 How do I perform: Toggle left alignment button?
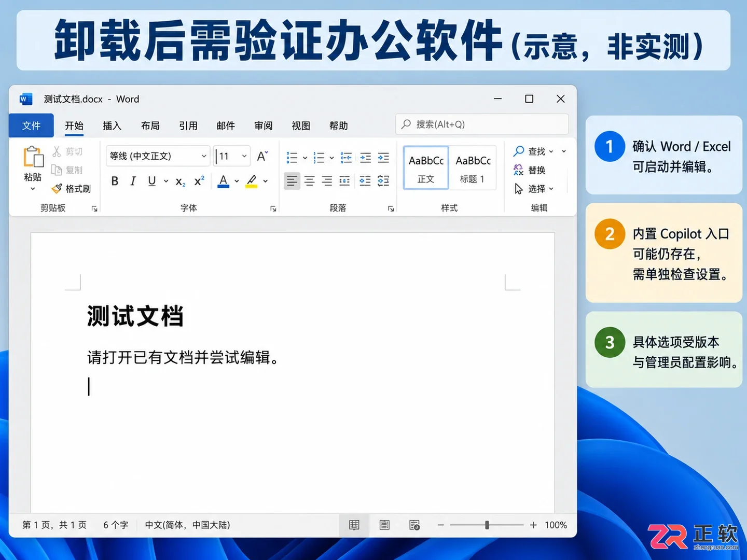pyautogui.click(x=292, y=180)
